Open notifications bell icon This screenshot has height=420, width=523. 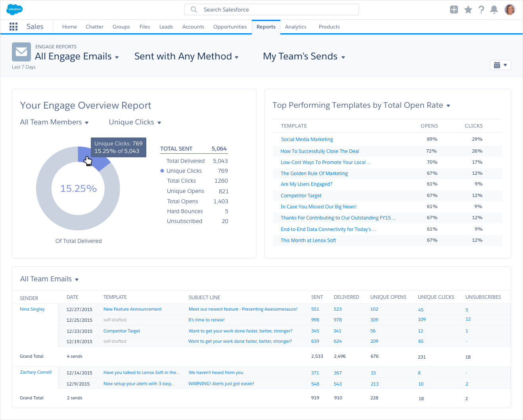pyautogui.click(x=494, y=10)
